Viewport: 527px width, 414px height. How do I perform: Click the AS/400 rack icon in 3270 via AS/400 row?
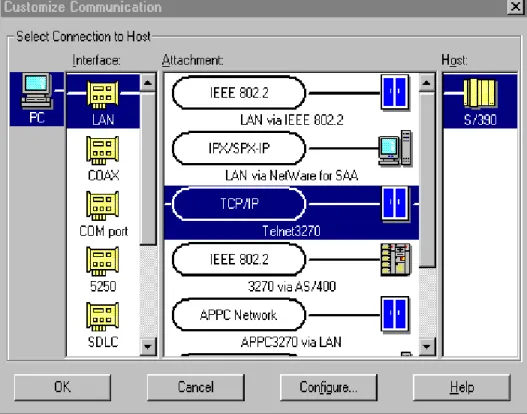click(396, 259)
